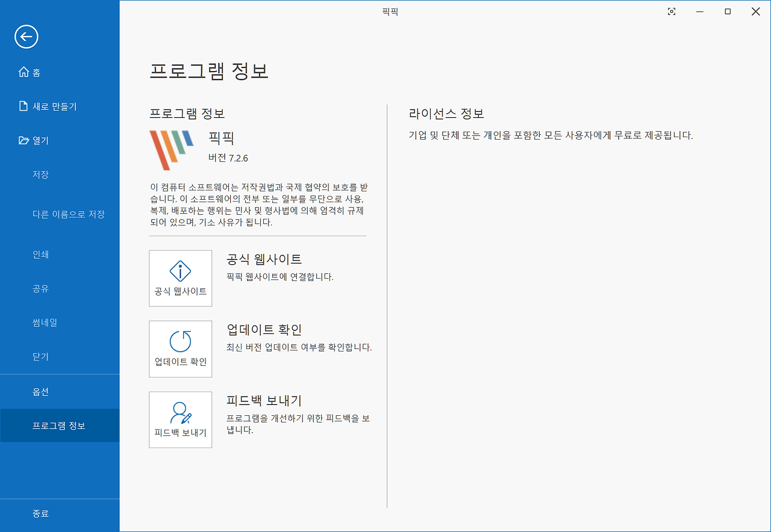Maximize the 픽픽 window

(728, 11)
